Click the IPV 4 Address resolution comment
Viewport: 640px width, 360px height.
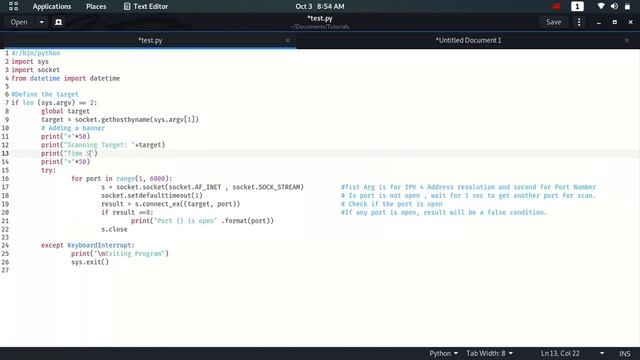[469, 187]
